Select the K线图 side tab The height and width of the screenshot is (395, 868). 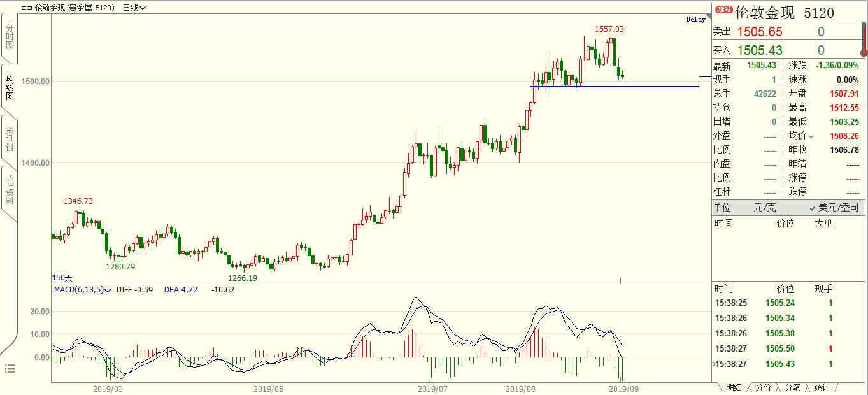tap(10, 87)
